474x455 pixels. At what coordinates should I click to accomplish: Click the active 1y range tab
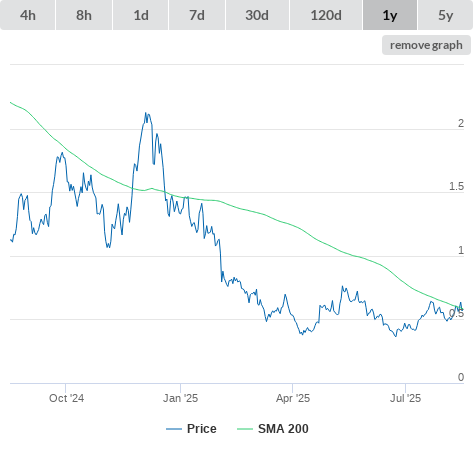(x=390, y=15)
